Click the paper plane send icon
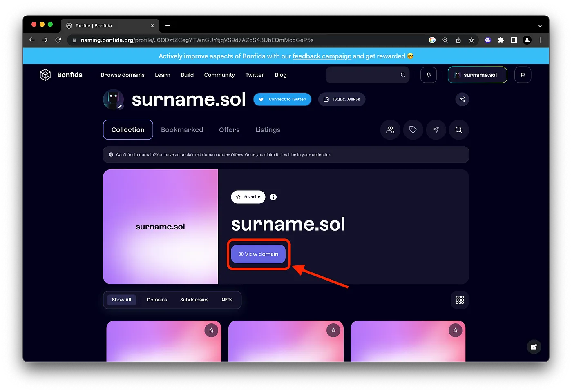 click(436, 130)
